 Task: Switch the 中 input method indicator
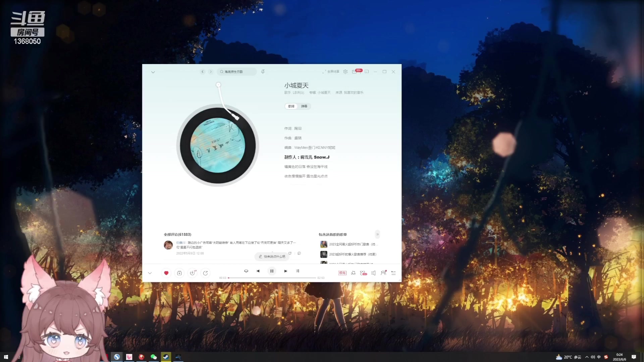click(x=599, y=357)
